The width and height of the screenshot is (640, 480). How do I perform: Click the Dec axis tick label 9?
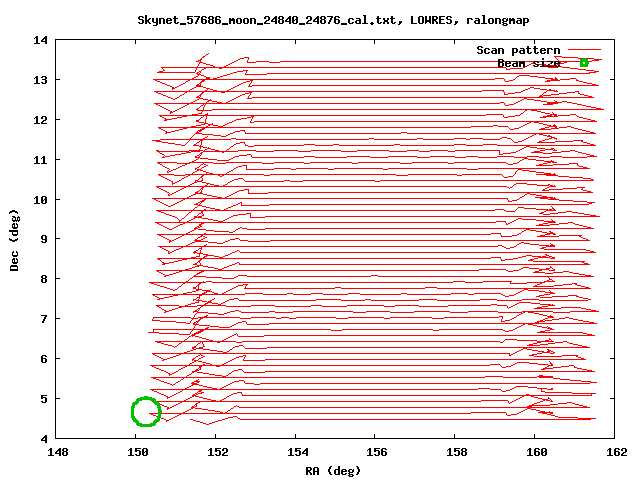44,239
